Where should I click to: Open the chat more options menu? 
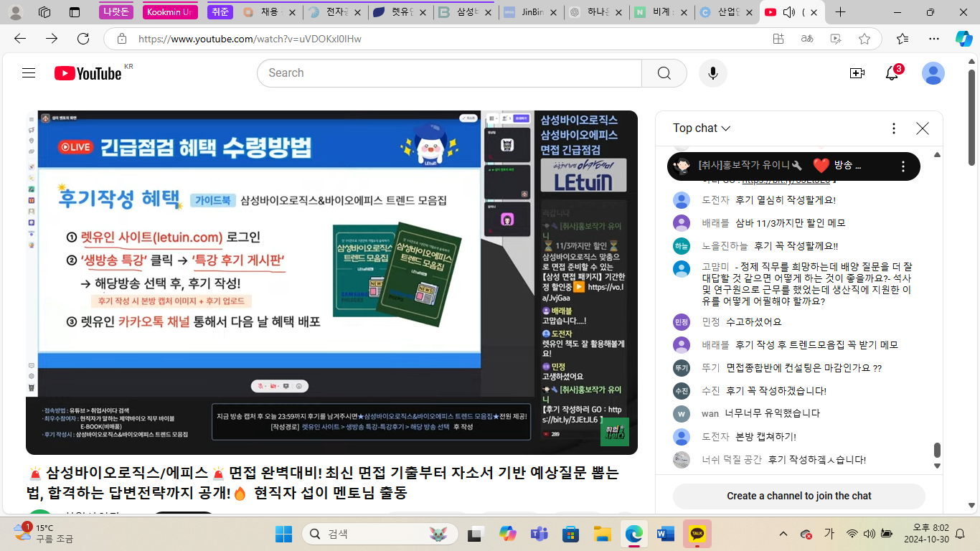click(x=893, y=128)
